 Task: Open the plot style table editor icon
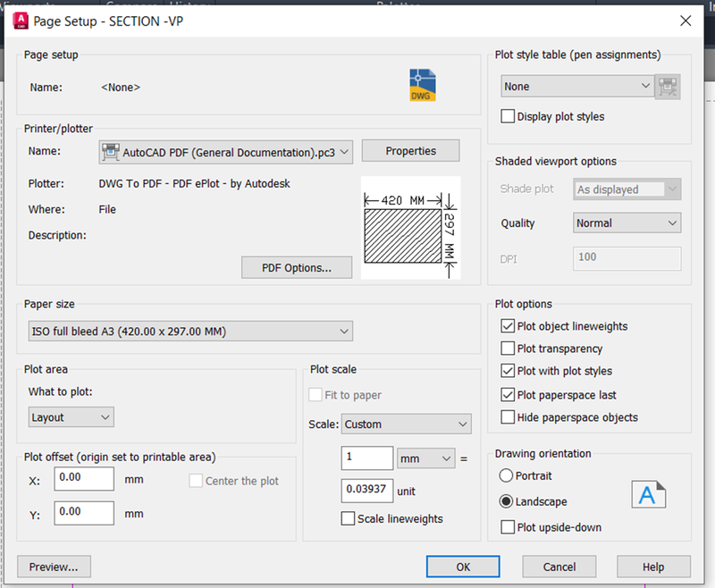point(668,87)
